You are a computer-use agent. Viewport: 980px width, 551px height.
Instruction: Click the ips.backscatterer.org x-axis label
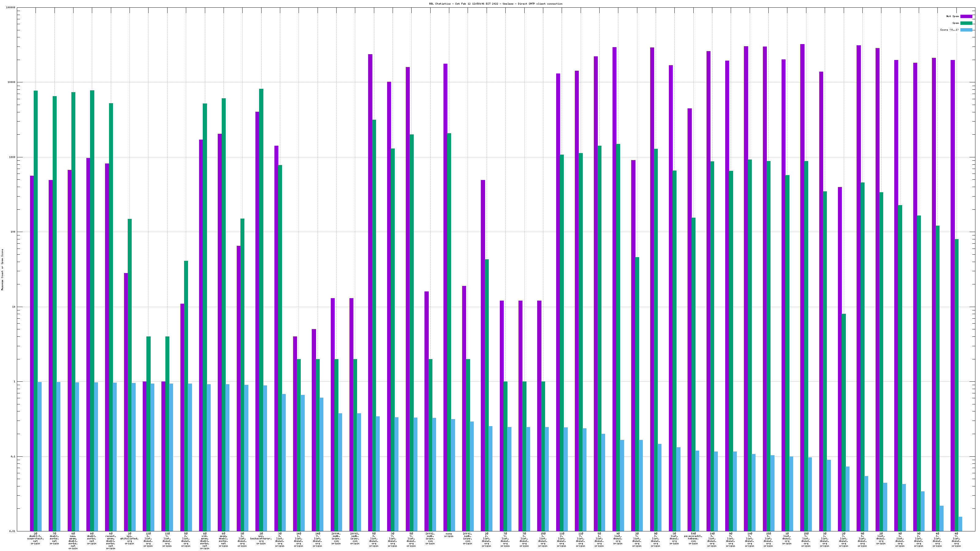261,538
